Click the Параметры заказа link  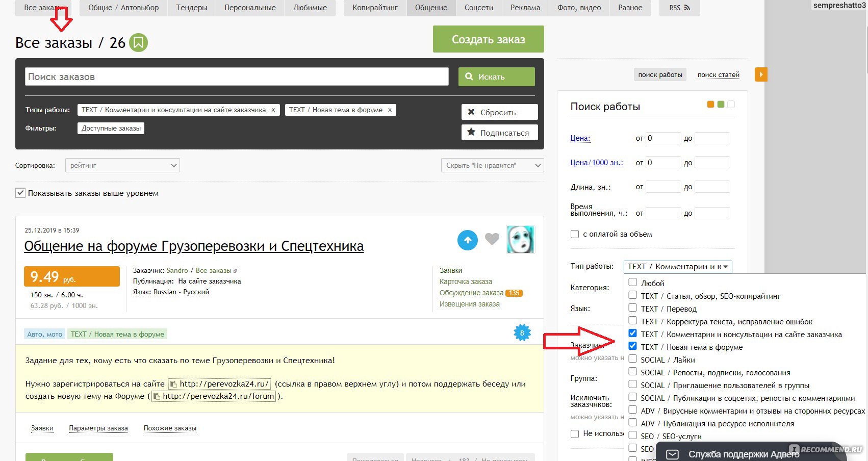[98, 428]
